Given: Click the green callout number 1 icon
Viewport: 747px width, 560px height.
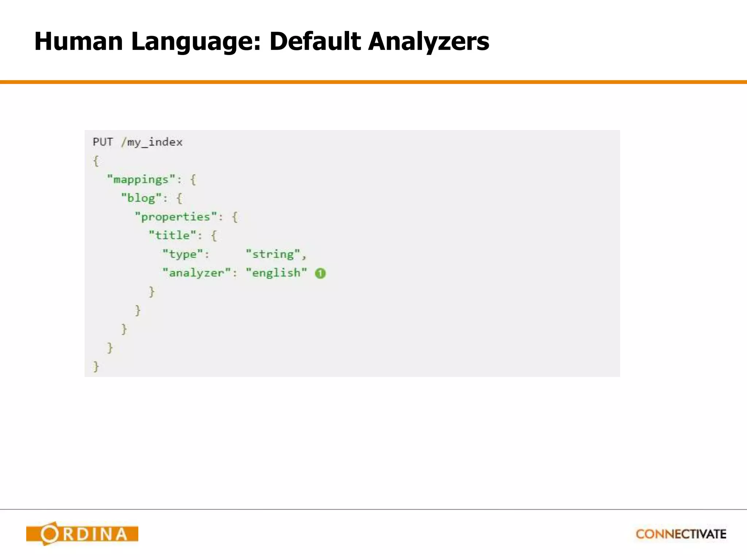Looking at the screenshot, I should (x=320, y=273).
